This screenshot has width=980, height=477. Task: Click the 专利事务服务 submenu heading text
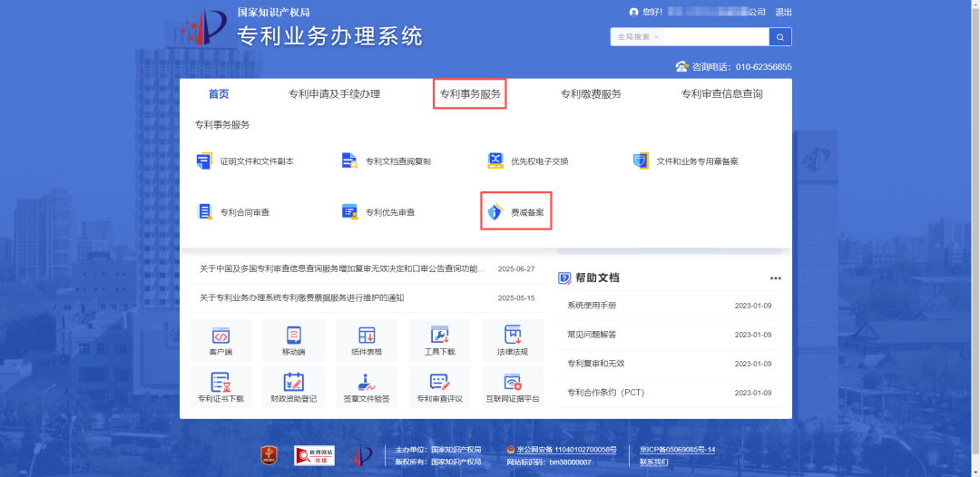tap(222, 125)
